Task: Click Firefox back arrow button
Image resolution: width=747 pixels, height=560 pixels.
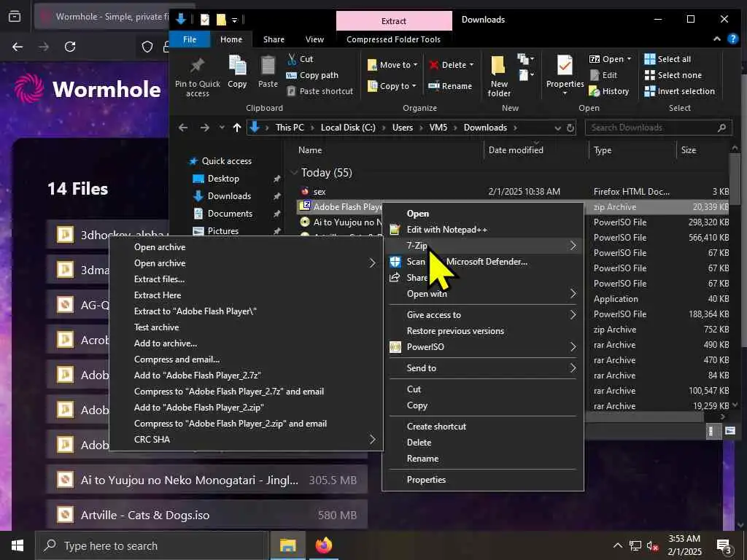Action: 18,47
